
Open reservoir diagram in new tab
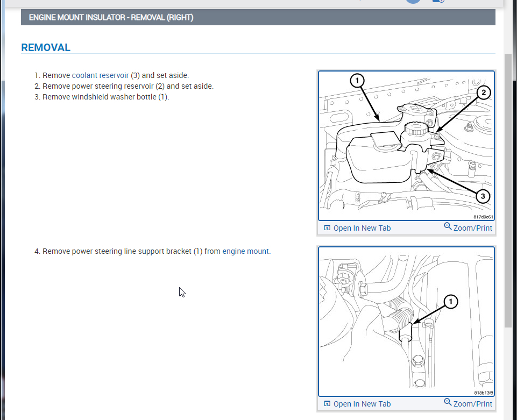coord(357,228)
